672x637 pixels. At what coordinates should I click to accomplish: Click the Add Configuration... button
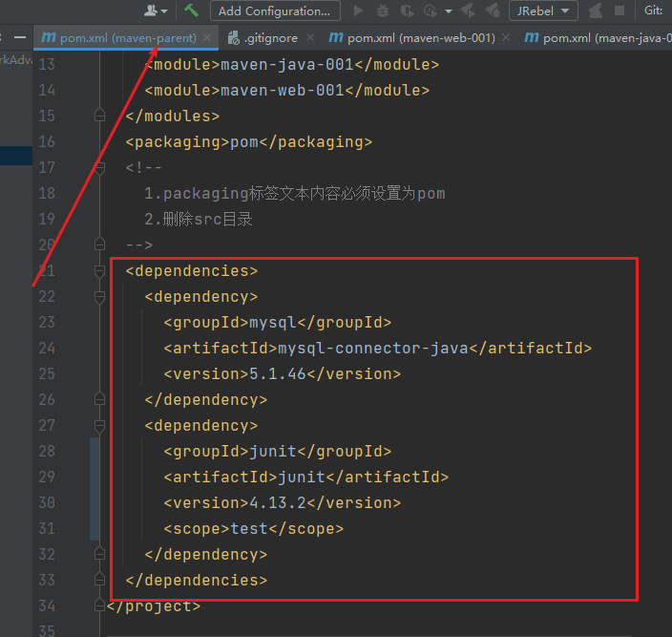click(275, 11)
